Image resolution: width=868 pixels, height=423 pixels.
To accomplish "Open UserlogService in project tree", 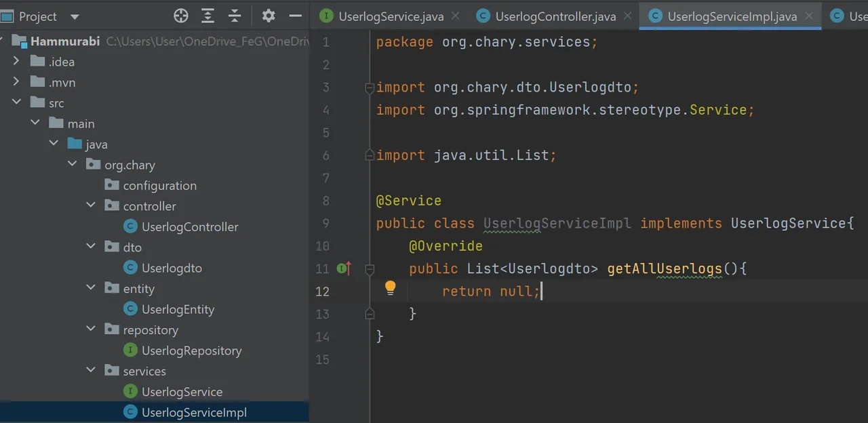I will pos(182,392).
